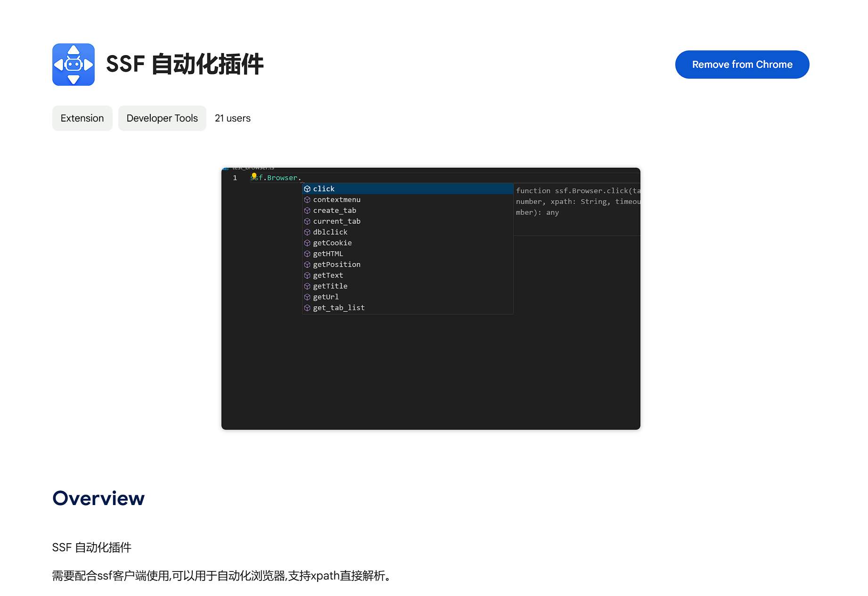Click the description line mentioning xpath
This screenshot has width=868, height=596.
(x=221, y=576)
